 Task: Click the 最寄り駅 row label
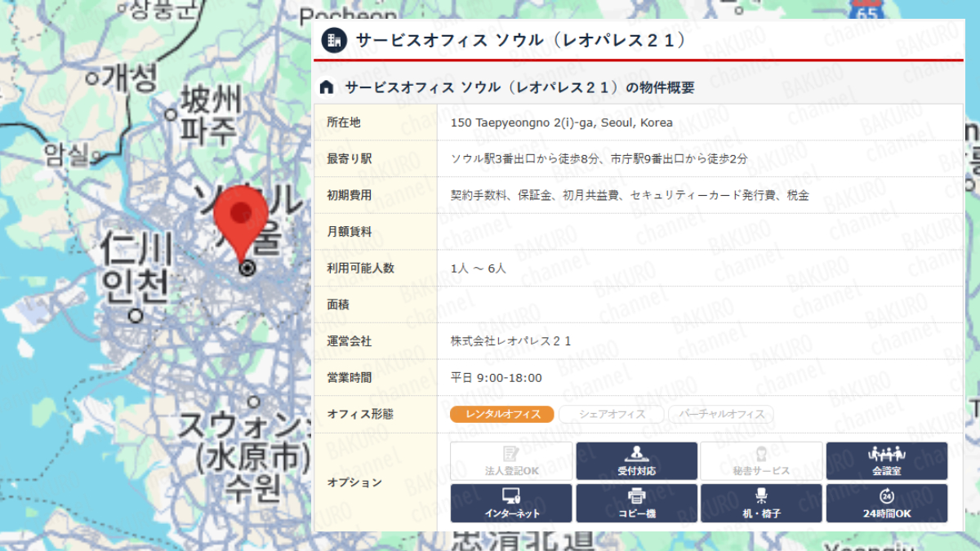pyautogui.click(x=350, y=159)
